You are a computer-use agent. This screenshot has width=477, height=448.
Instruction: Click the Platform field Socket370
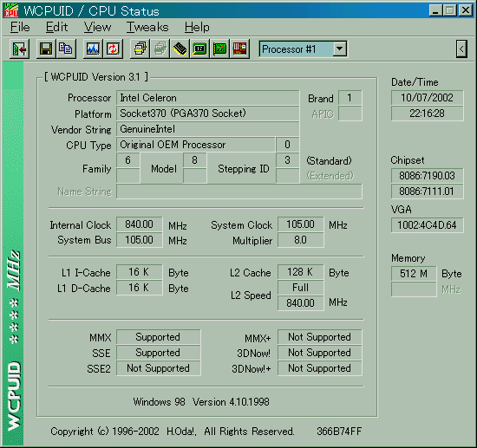point(208,114)
